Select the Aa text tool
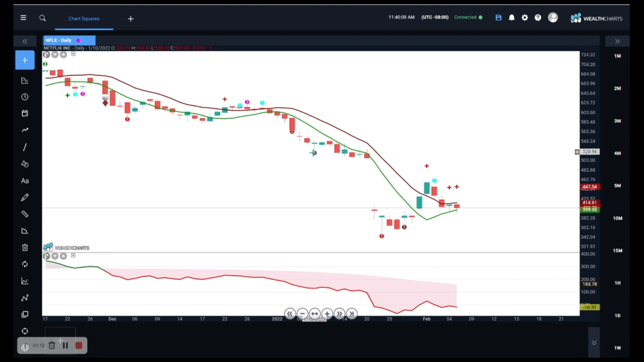 [25, 181]
